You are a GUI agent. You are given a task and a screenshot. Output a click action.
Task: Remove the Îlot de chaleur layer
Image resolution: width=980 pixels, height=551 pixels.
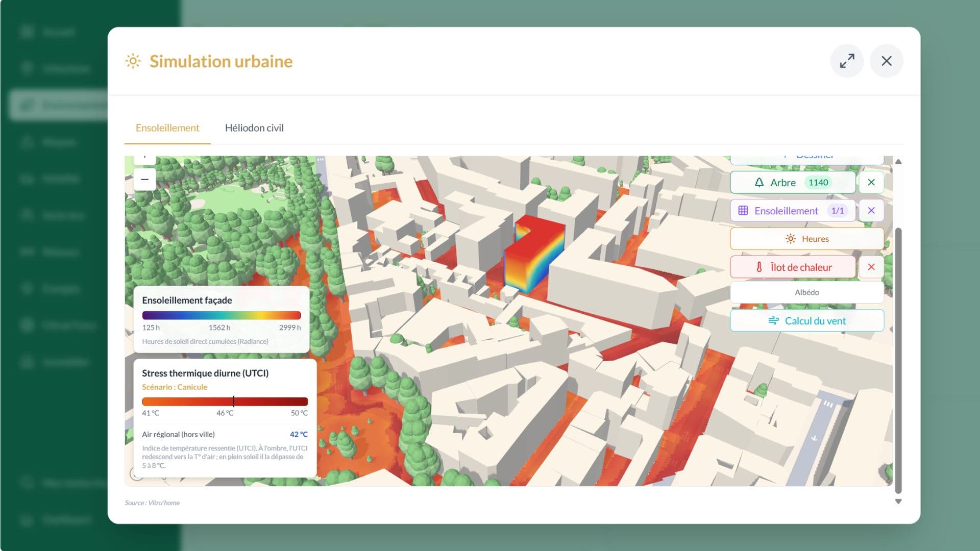point(871,267)
